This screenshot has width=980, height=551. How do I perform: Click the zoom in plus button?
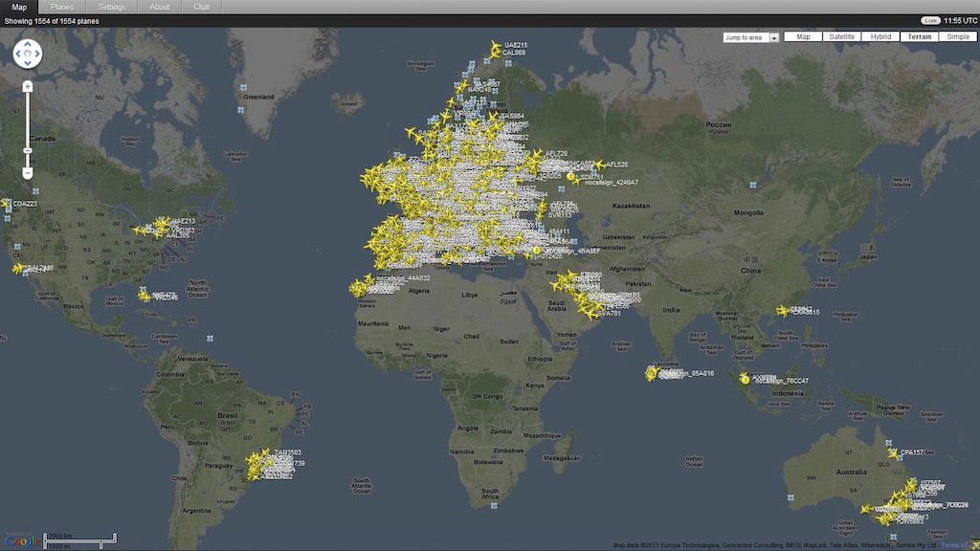tap(28, 86)
